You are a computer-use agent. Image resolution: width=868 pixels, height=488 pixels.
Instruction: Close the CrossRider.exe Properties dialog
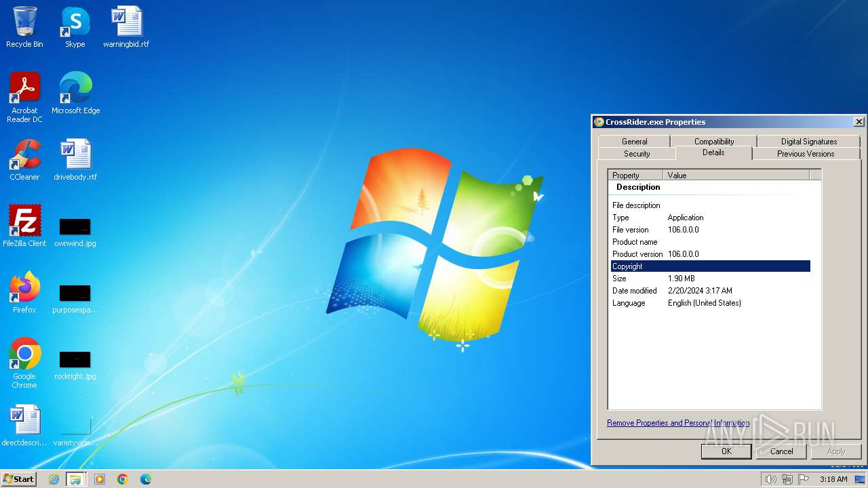tap(859, 122)
